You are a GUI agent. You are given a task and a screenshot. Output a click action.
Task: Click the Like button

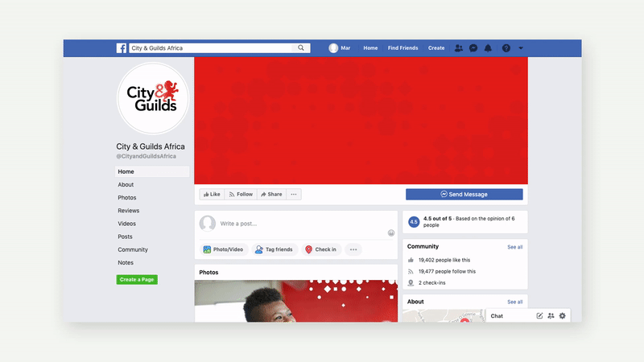pos(212,194)
